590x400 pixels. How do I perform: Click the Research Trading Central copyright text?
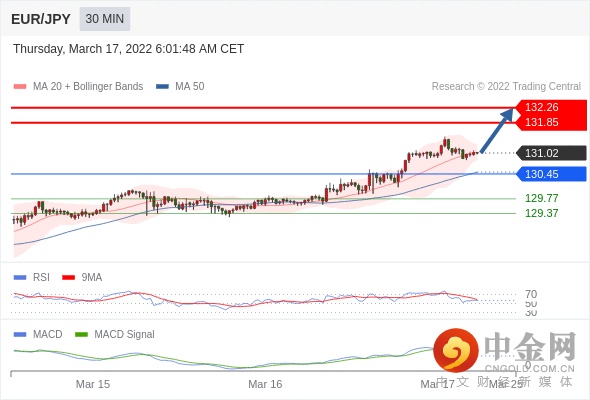click(506, 87)
